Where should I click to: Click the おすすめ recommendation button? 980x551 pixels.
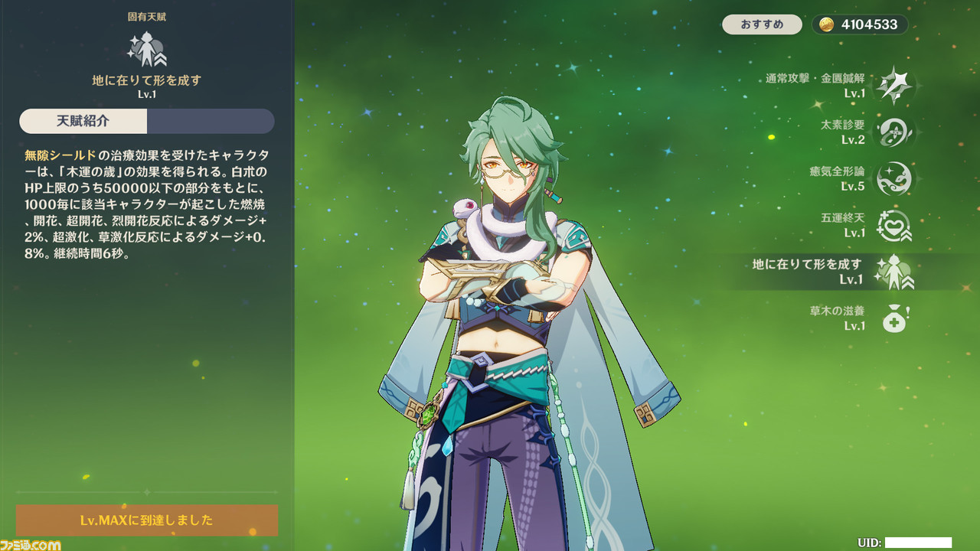(762, 24)
